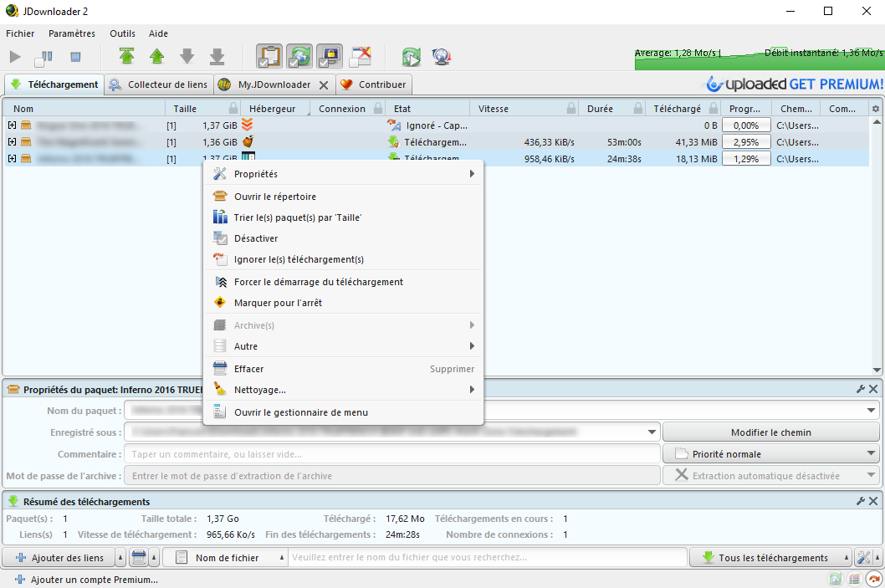Image resolution: width=885 pixels, height=588 pixels.
Task: Select Trier le(s) paquet(s) par 'Taille'
Action: pyautogui.click(x=343, y=217)
